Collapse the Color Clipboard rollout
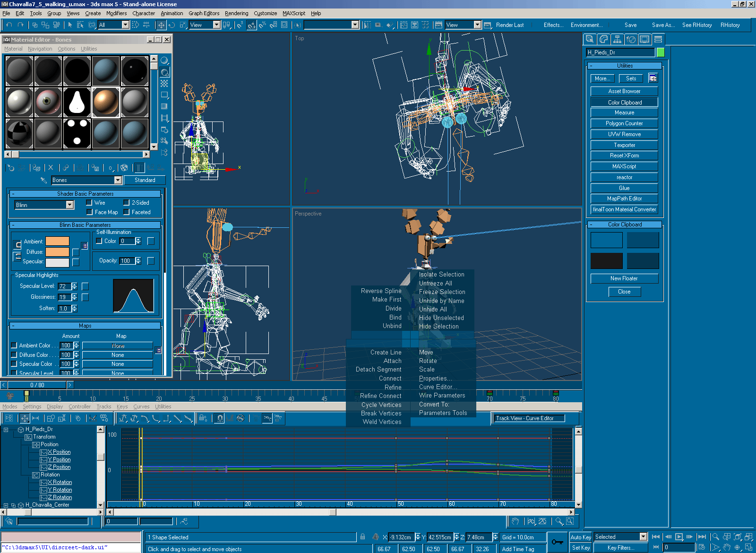The width and height of the screenshot is (756, 553). 625,225
